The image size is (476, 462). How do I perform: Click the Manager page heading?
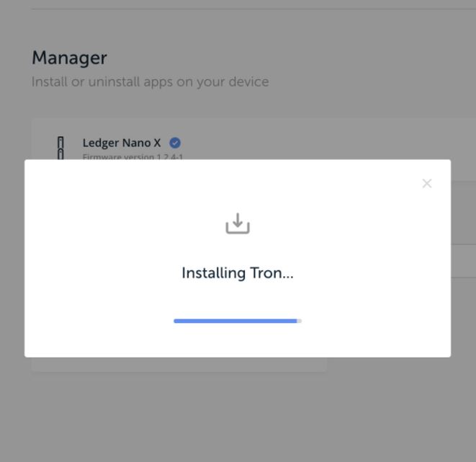[x=70, y=58]
